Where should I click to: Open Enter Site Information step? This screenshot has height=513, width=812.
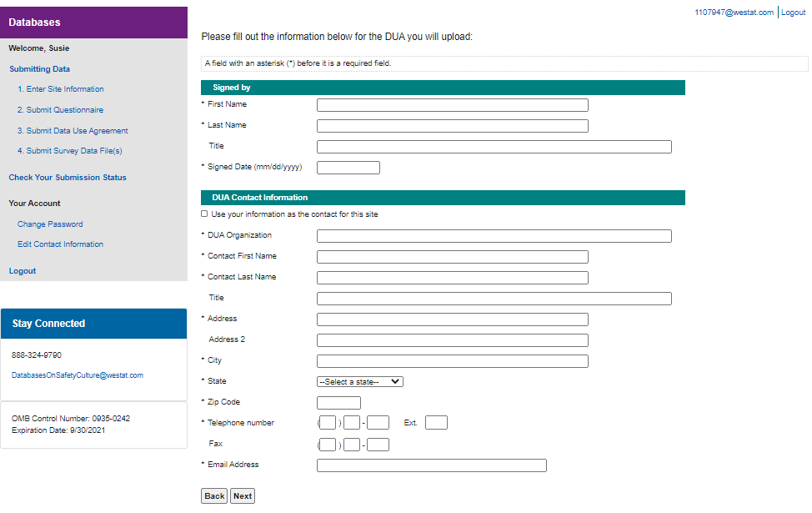pos(61,89)
